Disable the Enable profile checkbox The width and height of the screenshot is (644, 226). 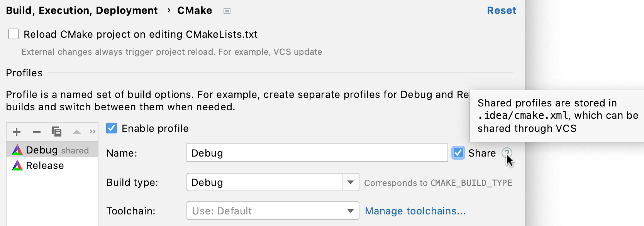point(112,128)
